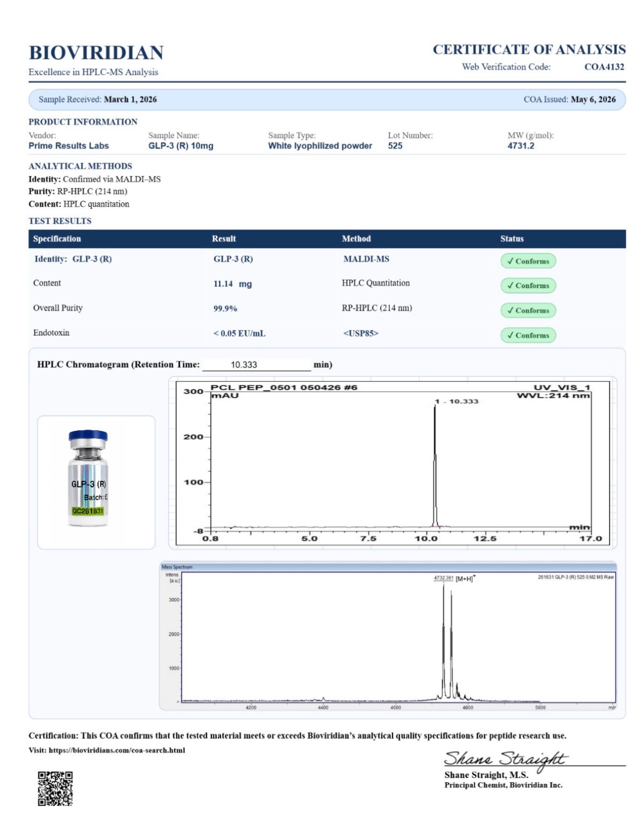Click the Method column header
This screenshot has width=644, height=818.
tap(356, 239)
